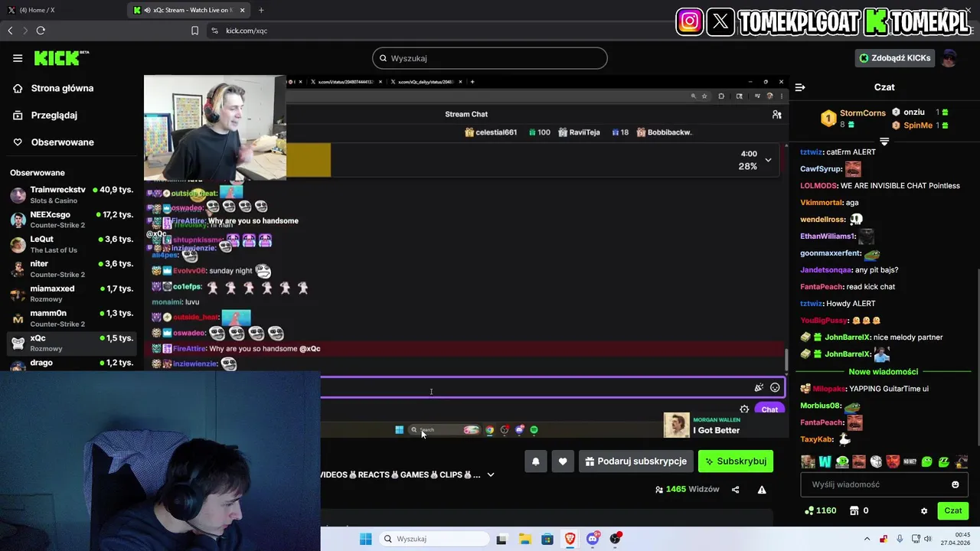The height and width of the screenshot is (551, 980).
Task: Open Trainwreckstv channel in followed list
Action: point(71,194)
